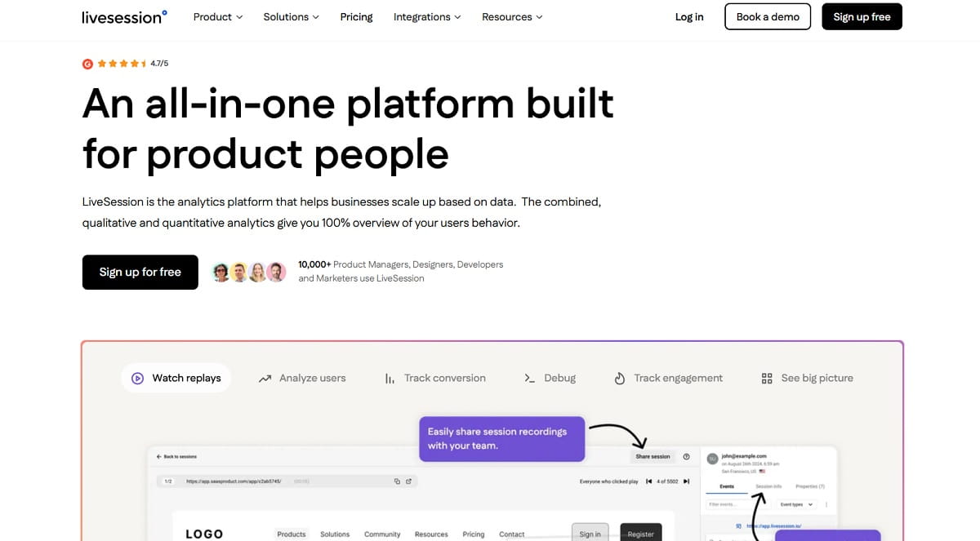This screenshot has width=980, height=541.
Task: Click the user avatar beside john@example.com
Action: click(711, 459)
